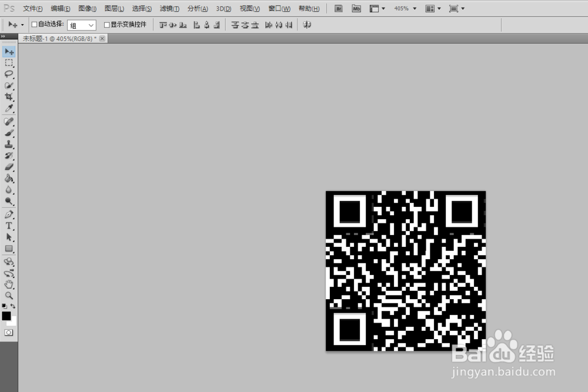
Task: Open the 选择(S) menu
Action: pyautogui.click(x=142, y=9)
